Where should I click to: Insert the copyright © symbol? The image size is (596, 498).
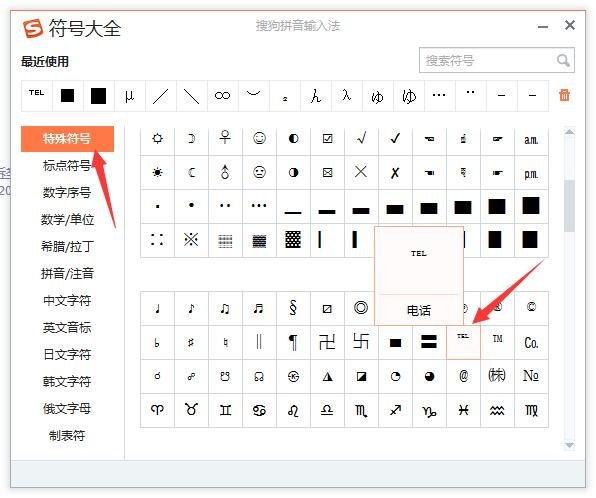[531, 307]
